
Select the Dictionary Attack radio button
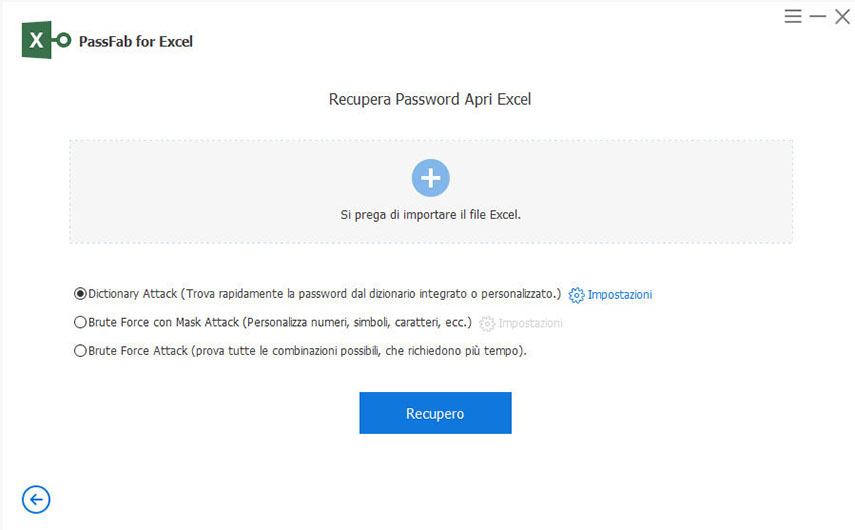click(80, 294)
